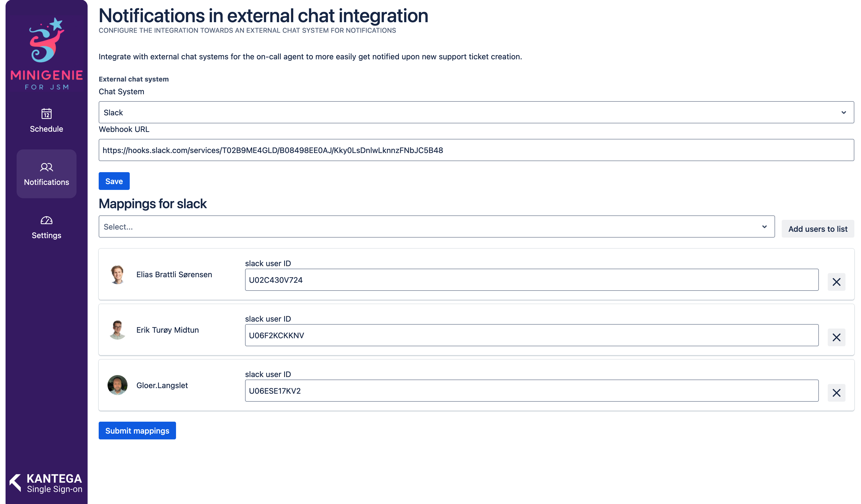Edit Gloer.Langslet's slack user ID field
This screenshot has width=861, height=504.
tap(531, 391)
